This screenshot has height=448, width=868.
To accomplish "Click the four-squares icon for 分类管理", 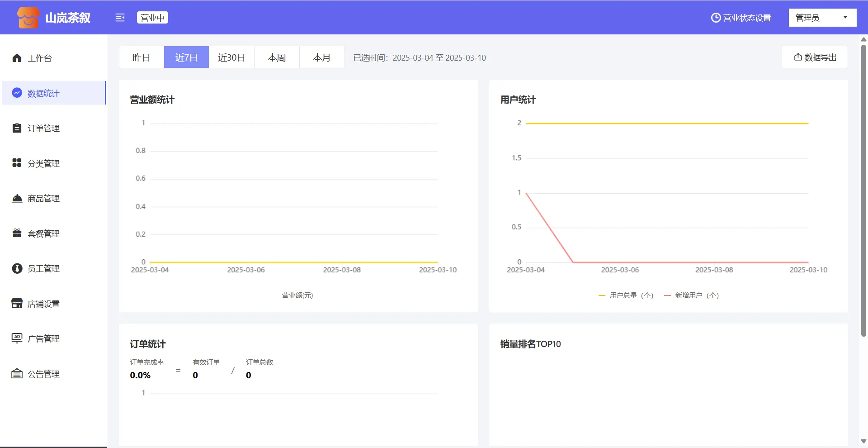I will (17, 163).
